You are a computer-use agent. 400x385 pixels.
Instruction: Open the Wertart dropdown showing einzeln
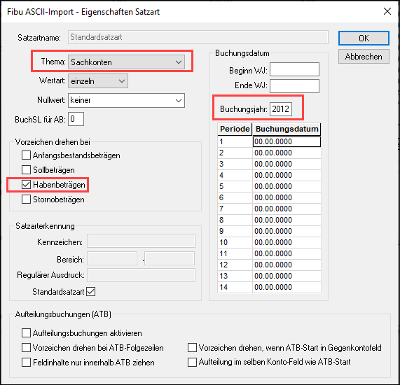tap(98, 81)
